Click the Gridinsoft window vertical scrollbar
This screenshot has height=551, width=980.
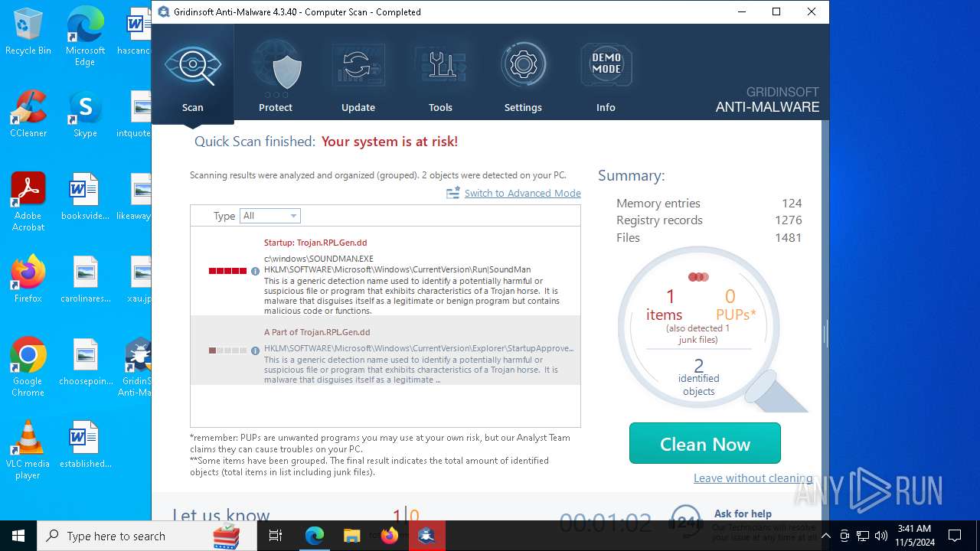point(825,320)
